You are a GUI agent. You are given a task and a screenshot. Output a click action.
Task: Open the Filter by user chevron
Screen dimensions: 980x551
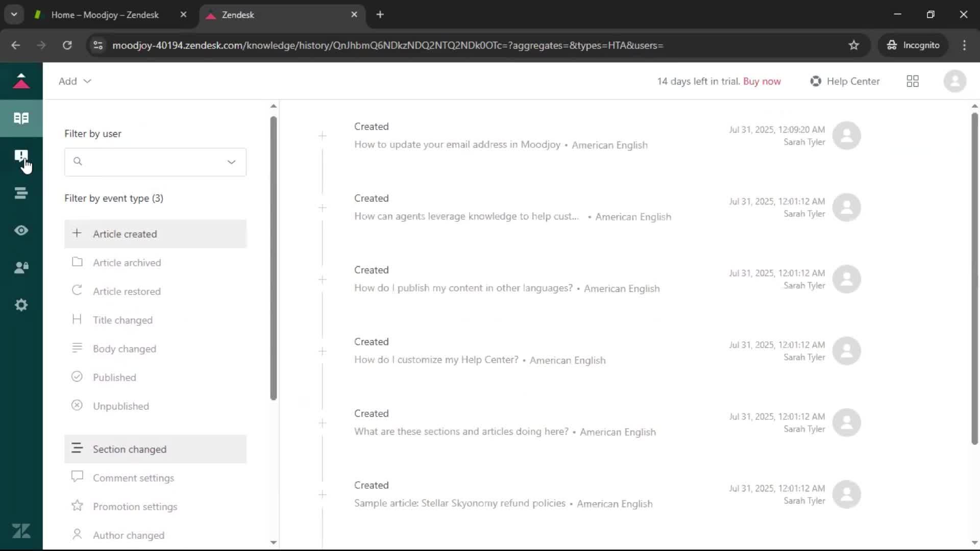tap(231, 162)
